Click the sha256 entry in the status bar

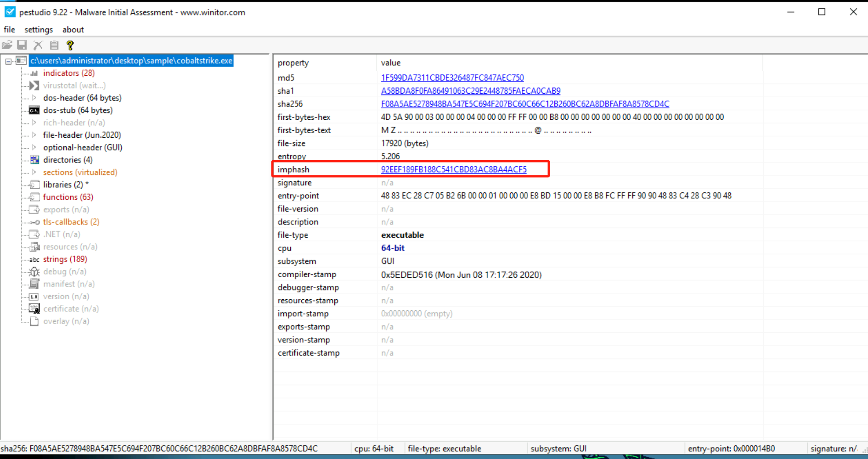pos(159,448)
